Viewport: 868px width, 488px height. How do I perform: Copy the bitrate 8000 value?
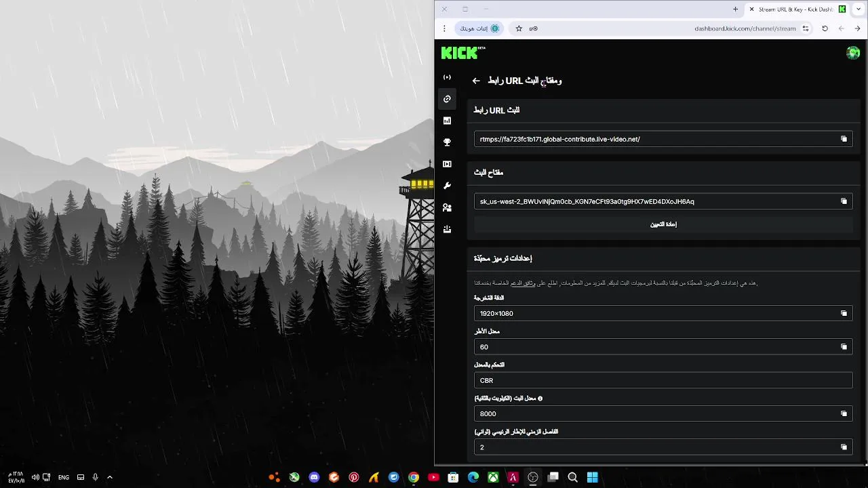(844, 413)
